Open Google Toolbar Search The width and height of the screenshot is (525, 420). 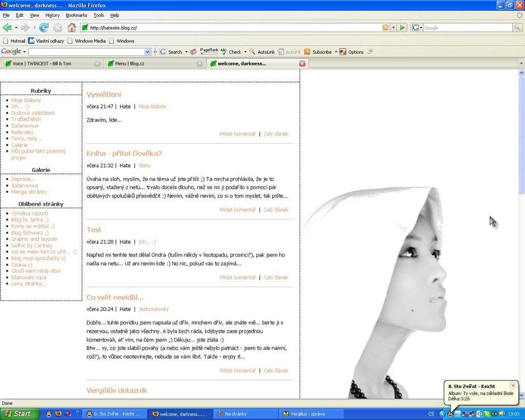pos(174,52)
